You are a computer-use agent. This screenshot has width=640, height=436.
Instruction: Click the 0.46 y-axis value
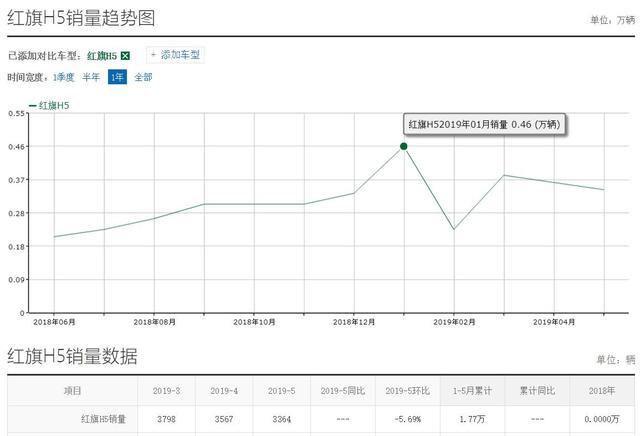pyautogui.click(x=16, y=147)
